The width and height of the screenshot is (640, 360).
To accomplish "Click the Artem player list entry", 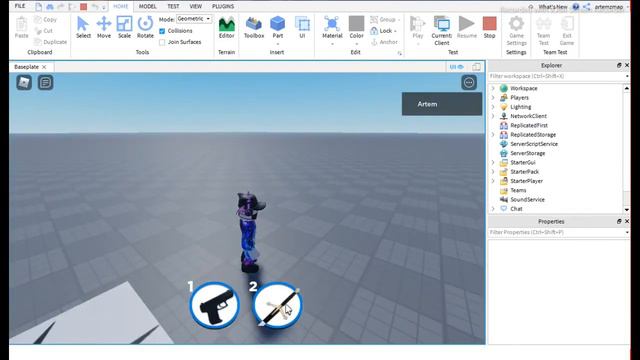I will point(442,104).
